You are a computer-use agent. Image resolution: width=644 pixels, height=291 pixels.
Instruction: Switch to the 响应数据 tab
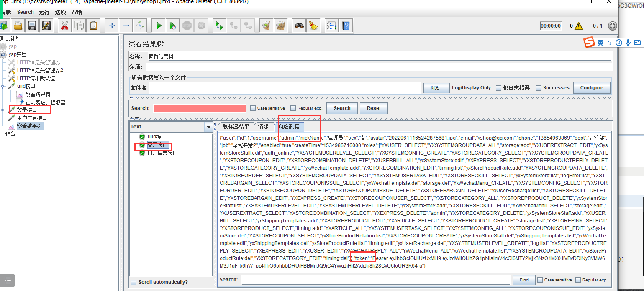coord(290,127)
